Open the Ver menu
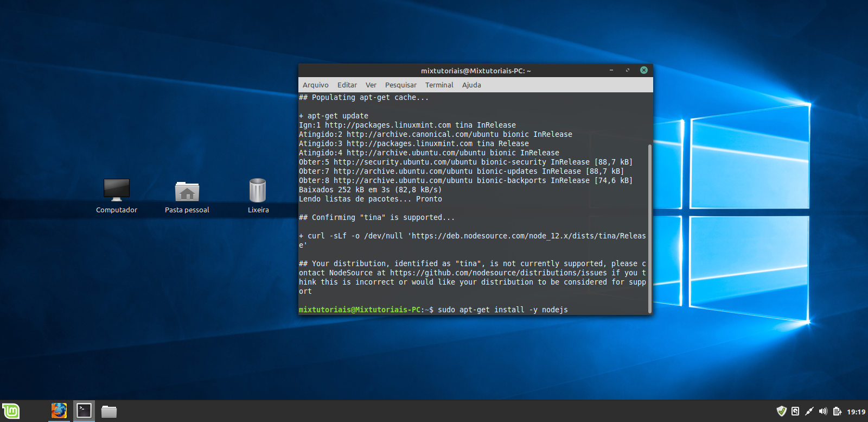The width and height of the screenshot is (868, 422). [371, 85]
